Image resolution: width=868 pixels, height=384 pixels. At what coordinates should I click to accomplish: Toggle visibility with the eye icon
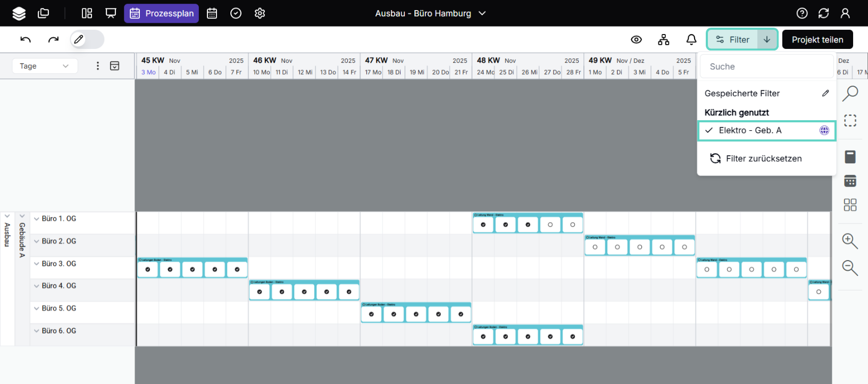point(636,39)
